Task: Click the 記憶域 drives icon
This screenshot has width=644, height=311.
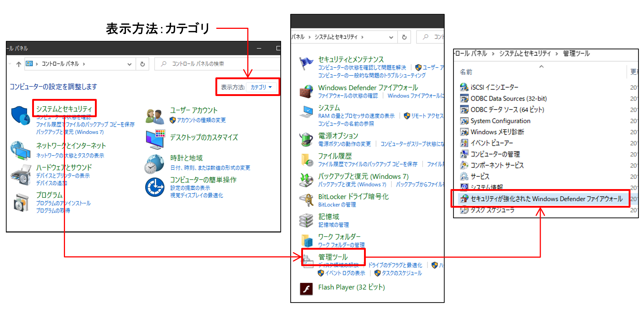Action: pyautogui.click(x=306, y=220)
